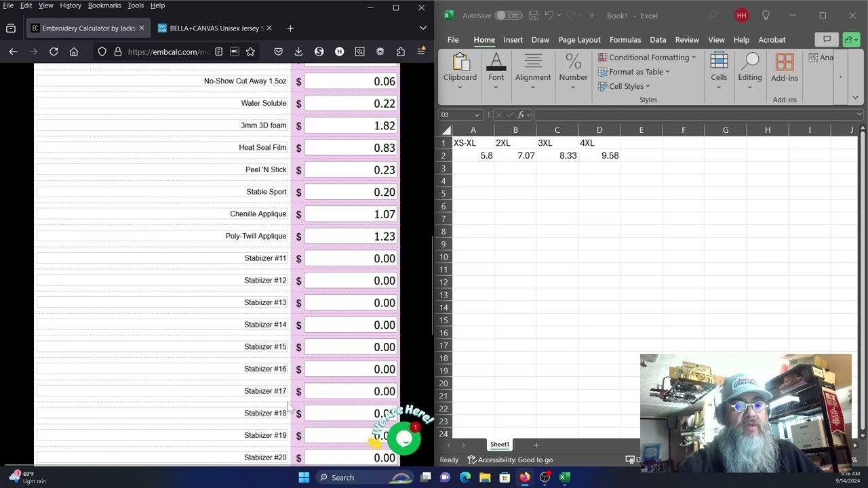Switch to Insert ribbon tab
Screen dimensions: 868x488
pyautogui.click(x=513, y=40)
